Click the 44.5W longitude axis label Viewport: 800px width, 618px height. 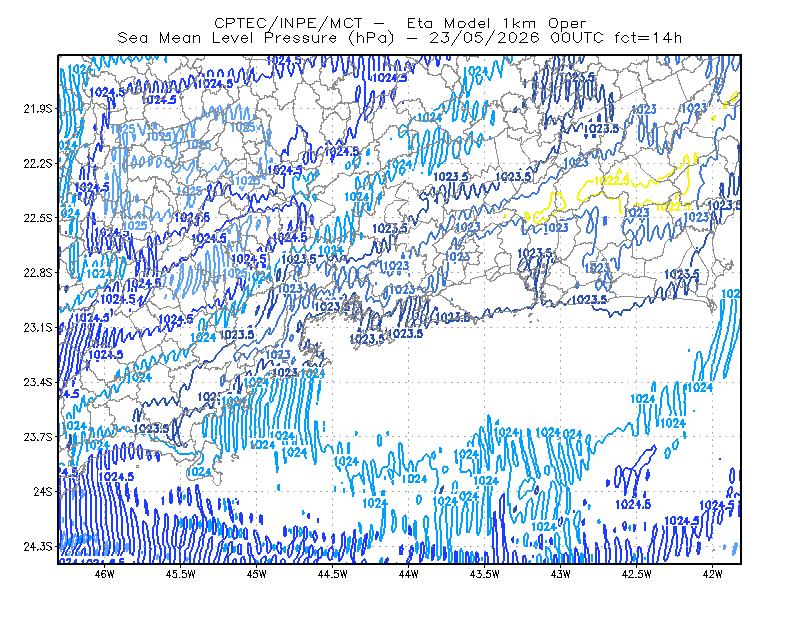[x=332, y=574]
